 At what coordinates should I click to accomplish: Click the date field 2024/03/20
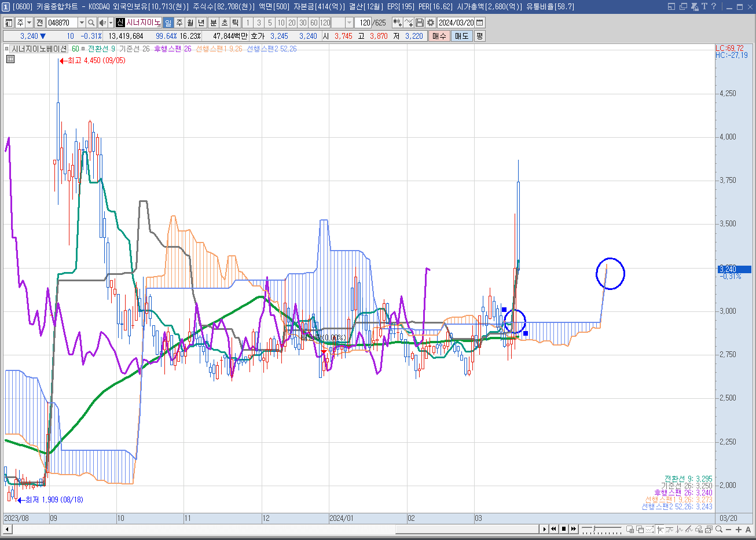[x=456, y=23]
